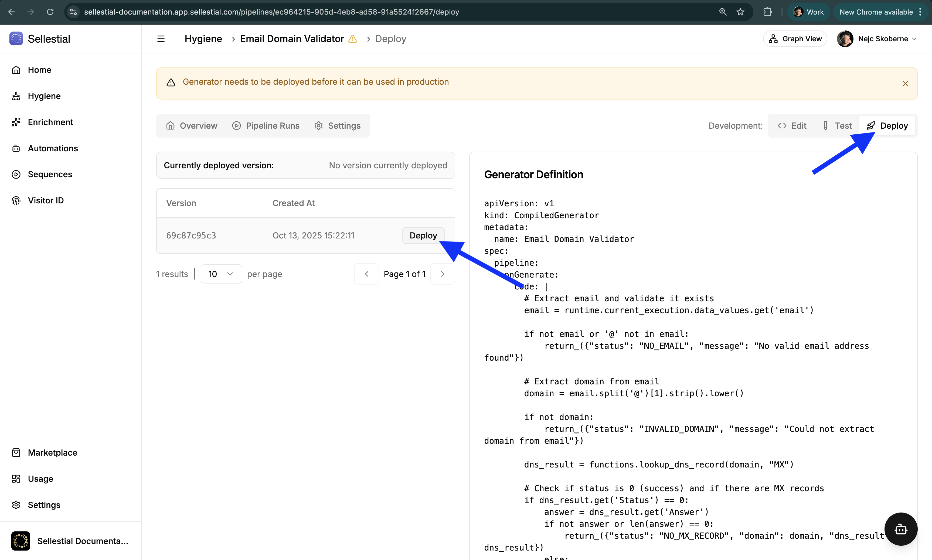Deploy version 69c87c95c3

[x=423, y=235]
